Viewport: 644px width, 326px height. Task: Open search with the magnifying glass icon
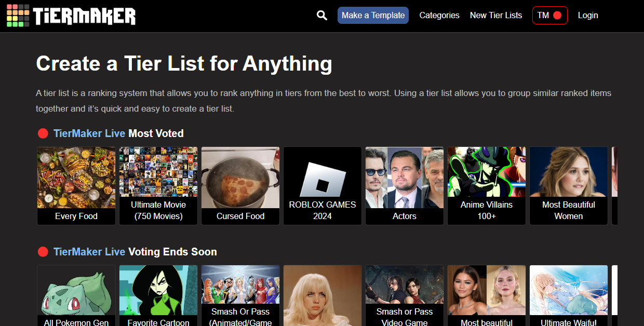tap(322, 16)
